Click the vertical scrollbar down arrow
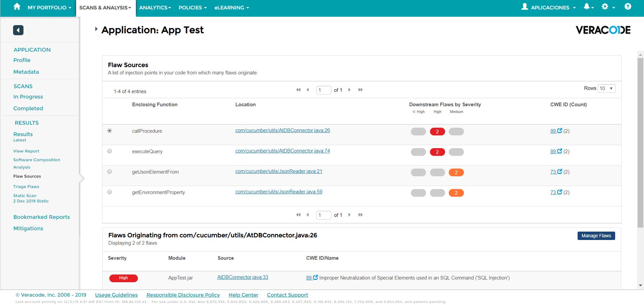The image size is (644, 305). 641,286
